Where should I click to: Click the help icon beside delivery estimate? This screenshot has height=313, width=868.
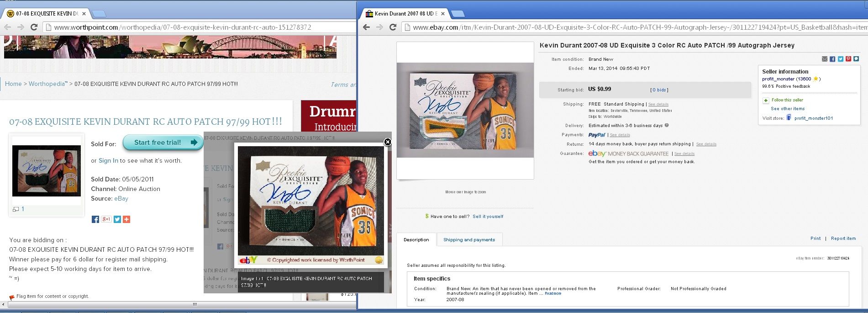coord(667,125)
